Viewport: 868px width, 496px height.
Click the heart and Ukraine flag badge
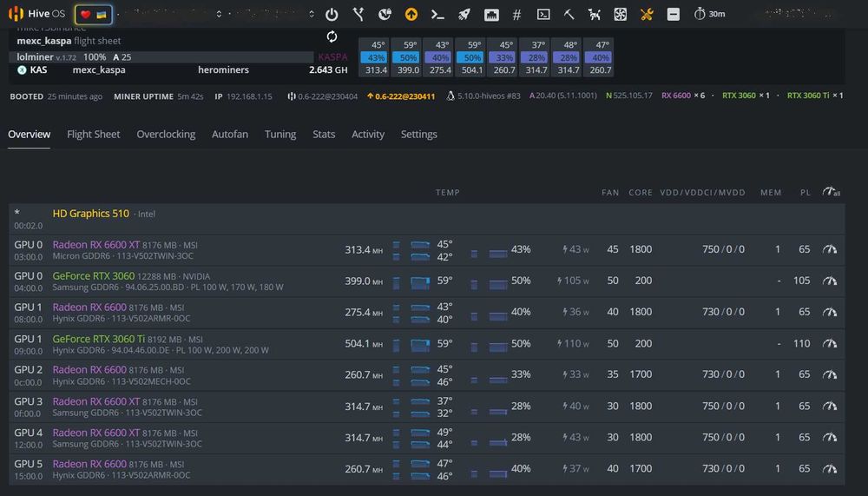(94, 15)
